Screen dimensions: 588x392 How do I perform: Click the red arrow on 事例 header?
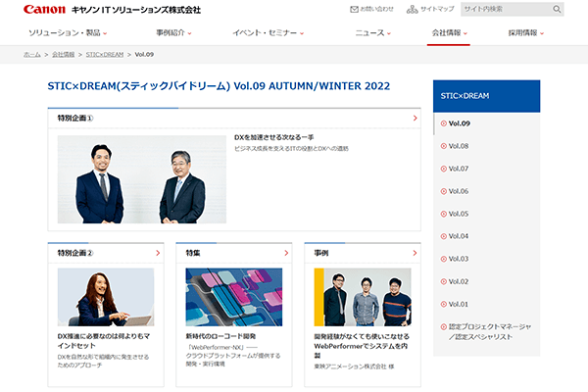coord(416,253)
